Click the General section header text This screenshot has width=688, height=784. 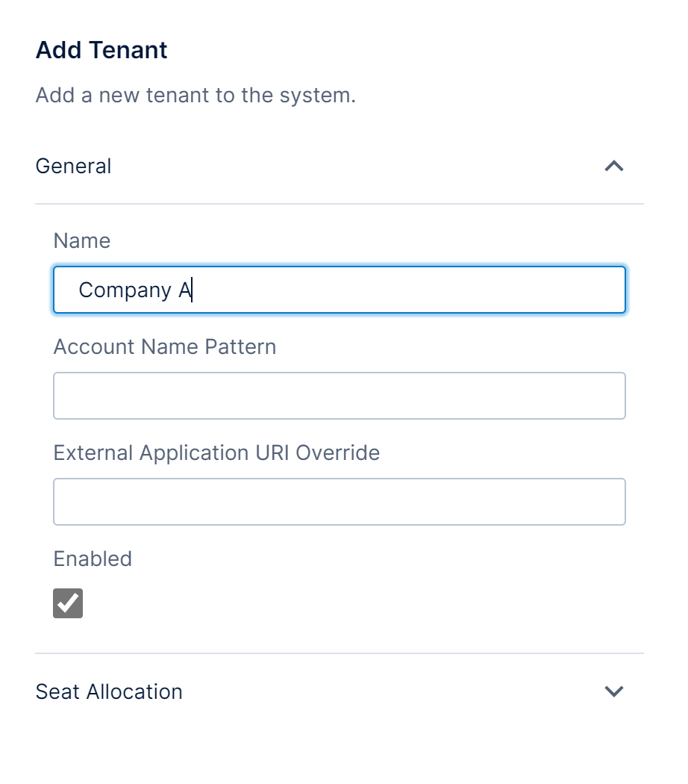(73, 166)
